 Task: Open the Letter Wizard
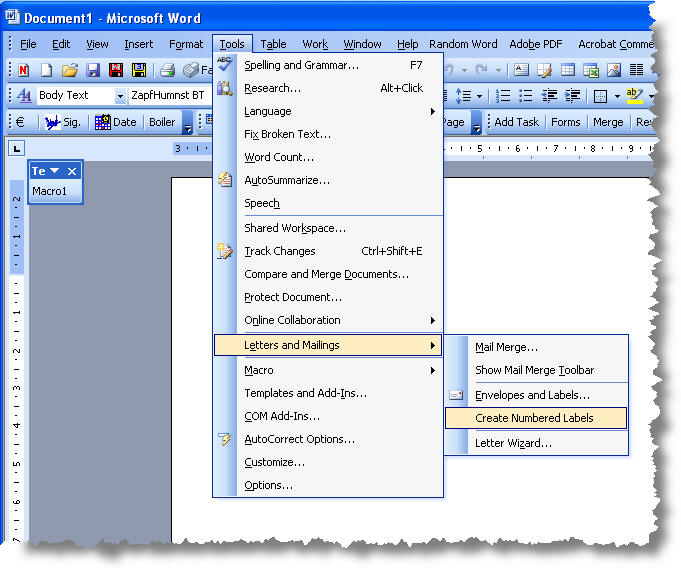click(x=536, y=443)
